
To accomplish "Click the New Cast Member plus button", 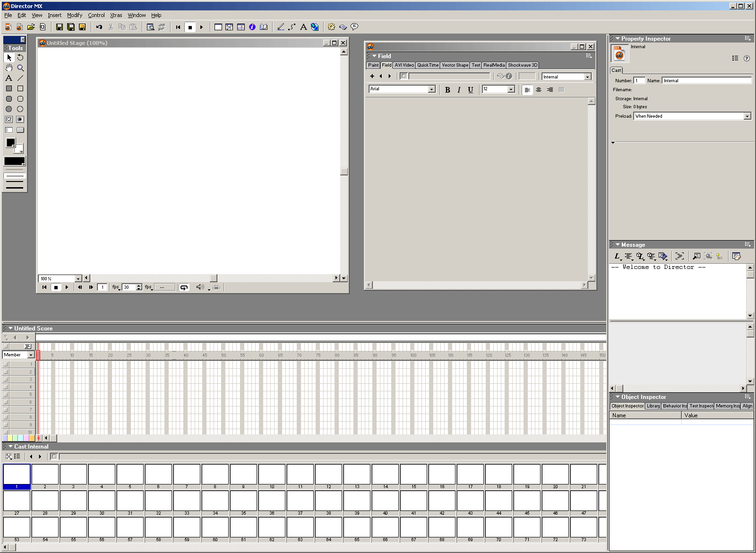I will tap(372, 76).
